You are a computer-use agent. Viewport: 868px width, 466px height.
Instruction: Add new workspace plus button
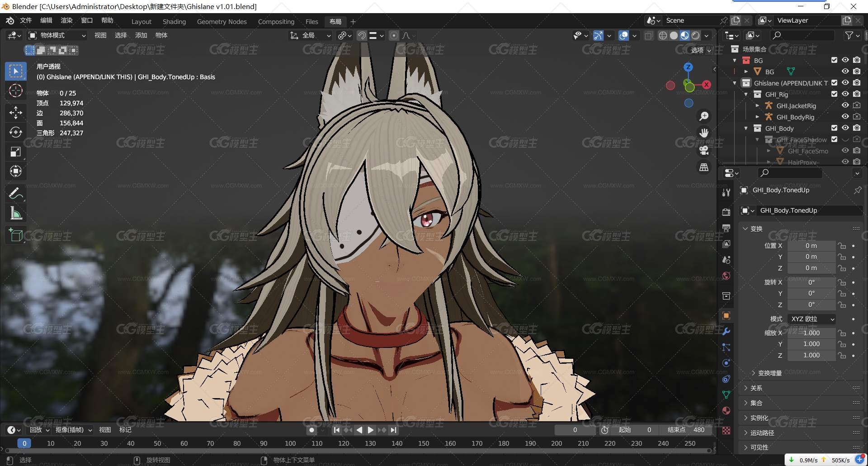353,22
